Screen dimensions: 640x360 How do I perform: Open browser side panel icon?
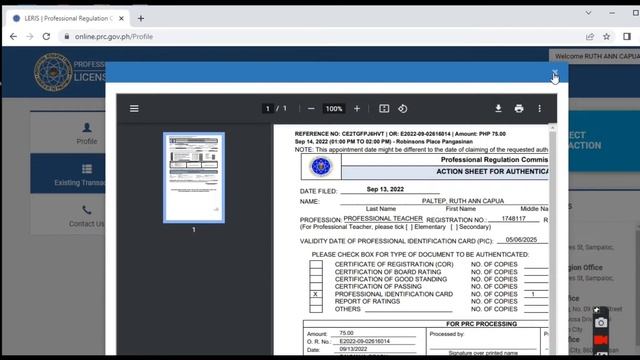click(x=627, y=37)
